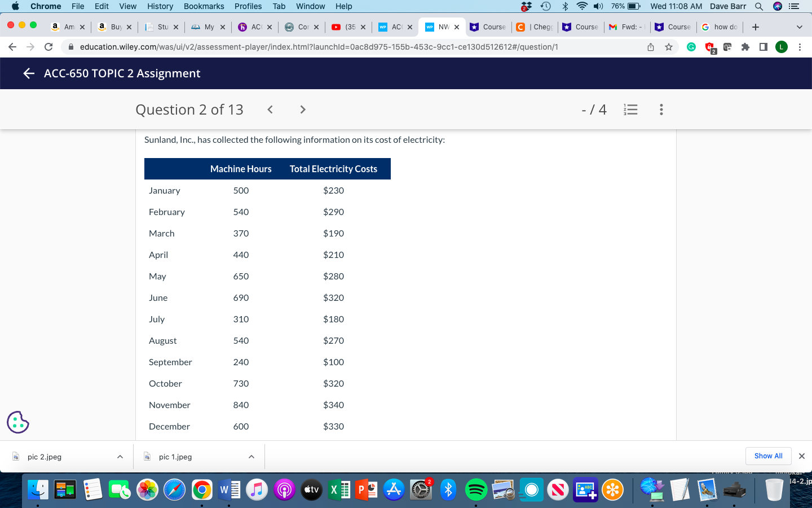Select September's 240 machine hours value
The width and height of the screenshot is (812, 508).
tap(241, 362)
